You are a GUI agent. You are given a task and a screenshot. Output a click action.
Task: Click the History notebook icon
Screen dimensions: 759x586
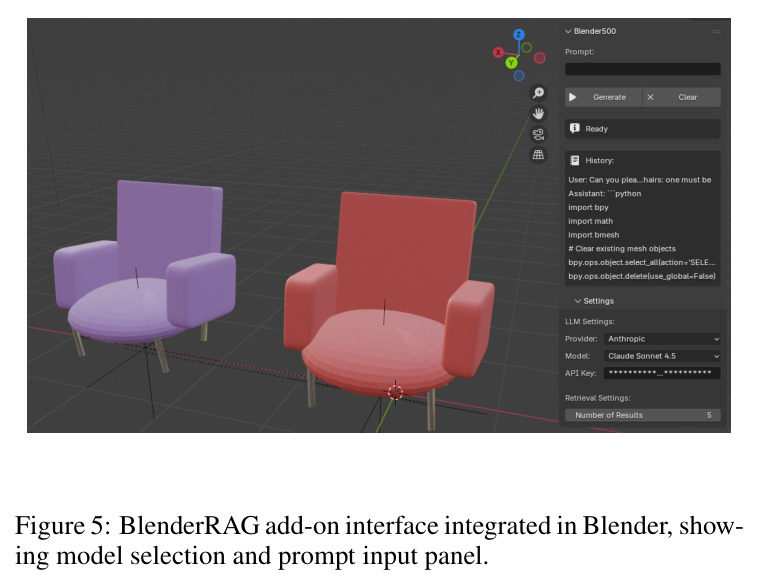coord(575,160)
